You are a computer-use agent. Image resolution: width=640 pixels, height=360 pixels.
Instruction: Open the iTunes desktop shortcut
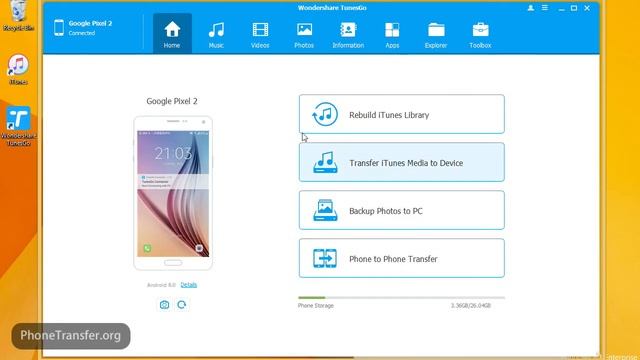pyautogui.click(x=18, y=69)
